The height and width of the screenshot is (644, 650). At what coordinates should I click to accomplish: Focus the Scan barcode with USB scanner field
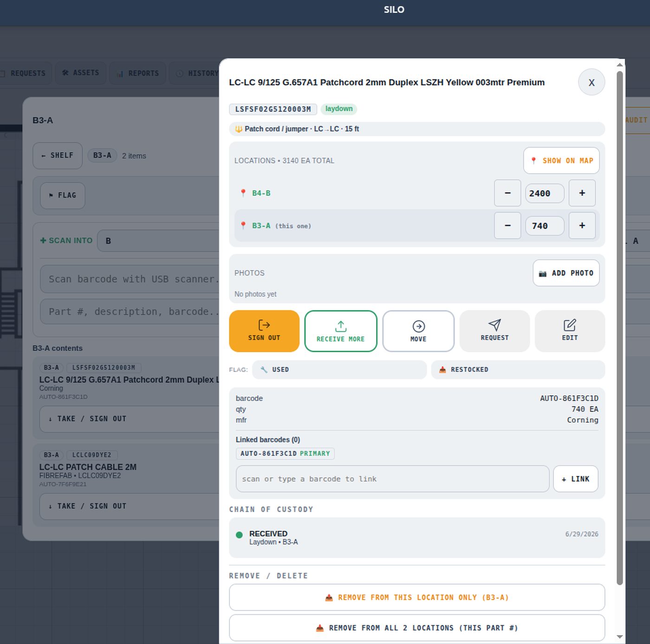click(x=130, y=279)
